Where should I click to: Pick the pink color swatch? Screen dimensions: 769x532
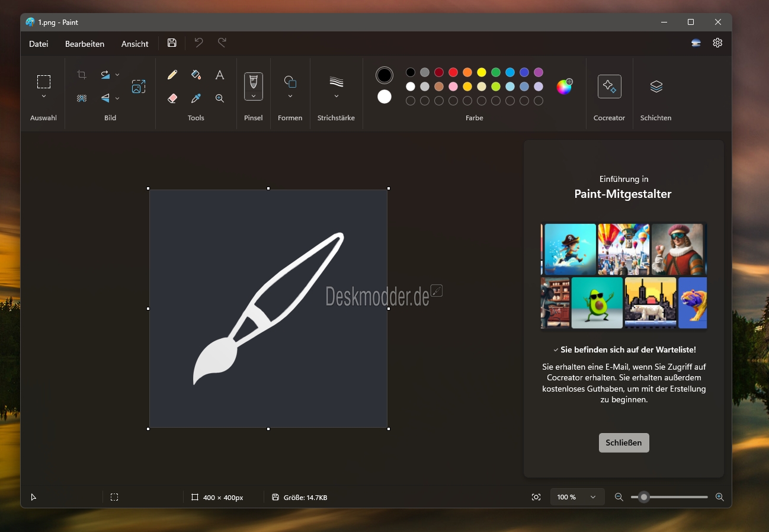point(453,86)
